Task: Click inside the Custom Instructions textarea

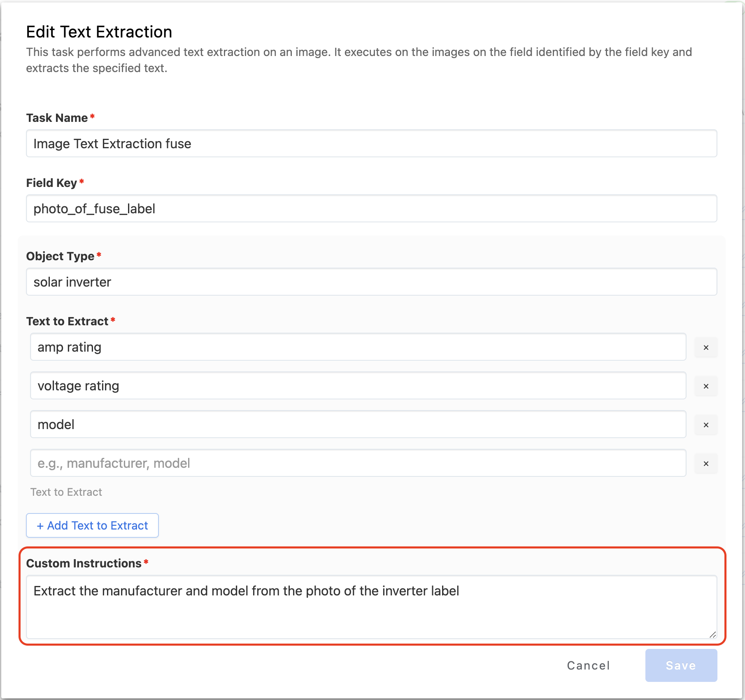Action: pyautogui.click(x=371, y=607)
